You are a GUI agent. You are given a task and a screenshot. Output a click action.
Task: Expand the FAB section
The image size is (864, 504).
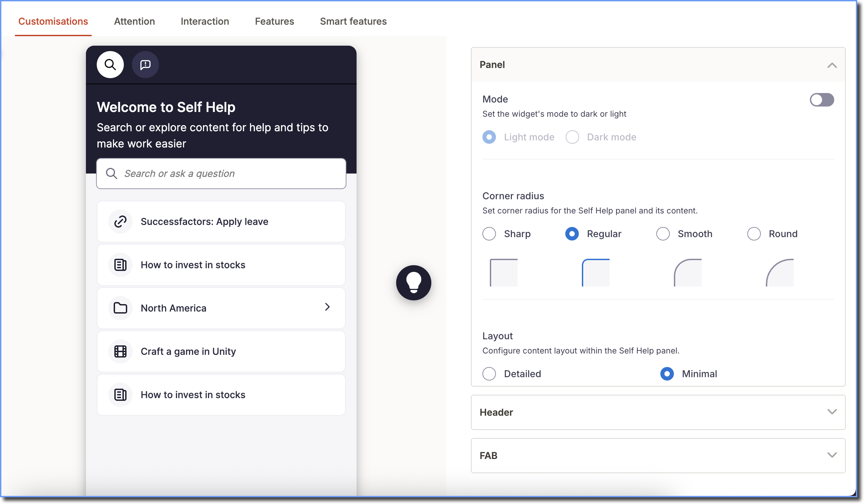658,456
